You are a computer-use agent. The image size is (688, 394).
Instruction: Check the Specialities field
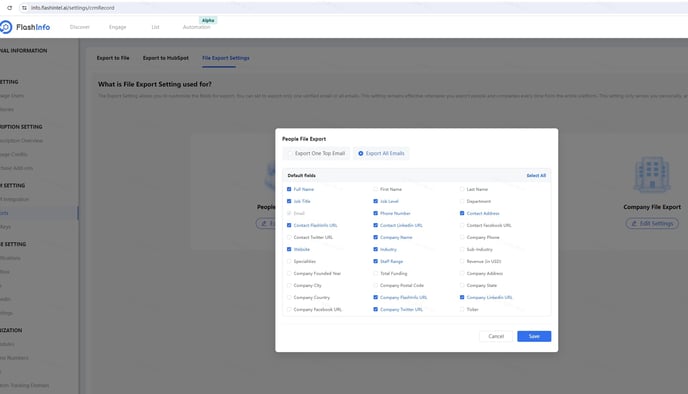click(289, 261)
